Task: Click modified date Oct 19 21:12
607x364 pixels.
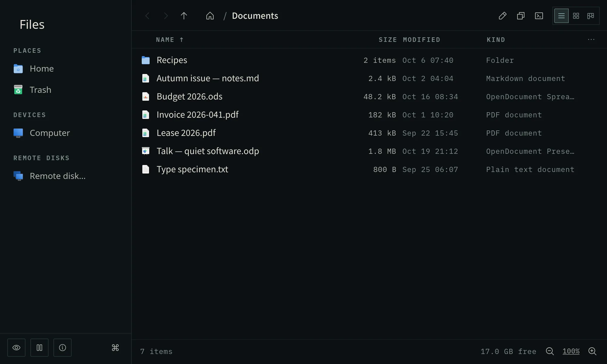Action: [430, 151]
